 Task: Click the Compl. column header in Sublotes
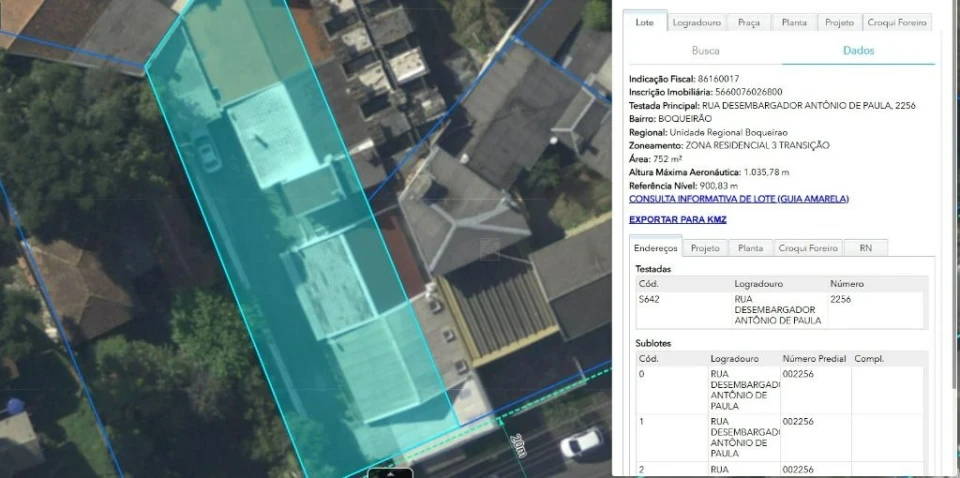click(x=869, y=359)
